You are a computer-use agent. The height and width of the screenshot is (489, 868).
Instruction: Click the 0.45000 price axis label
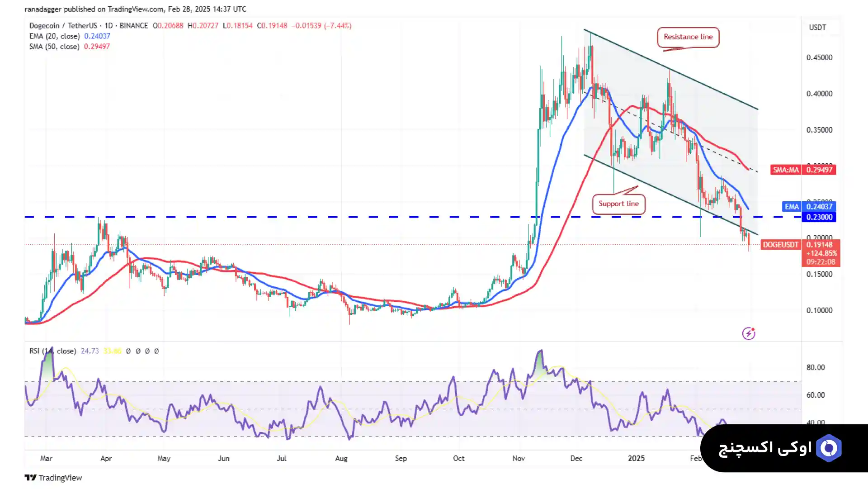[x=819, y=57]
